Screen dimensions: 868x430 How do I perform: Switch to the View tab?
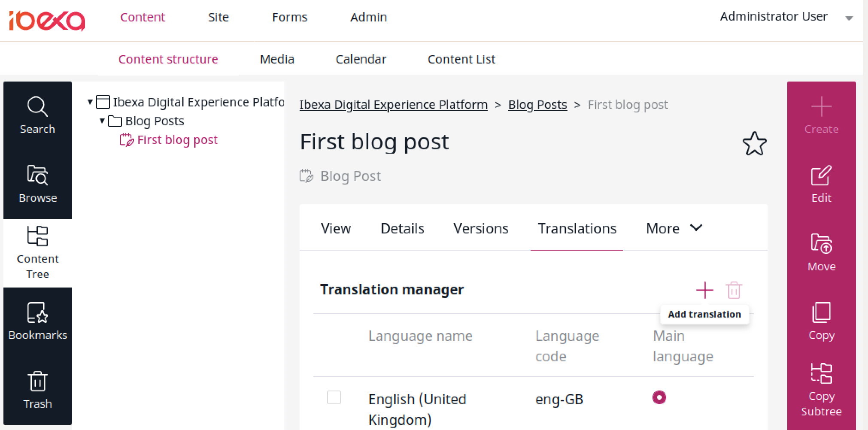click(336, 228)
